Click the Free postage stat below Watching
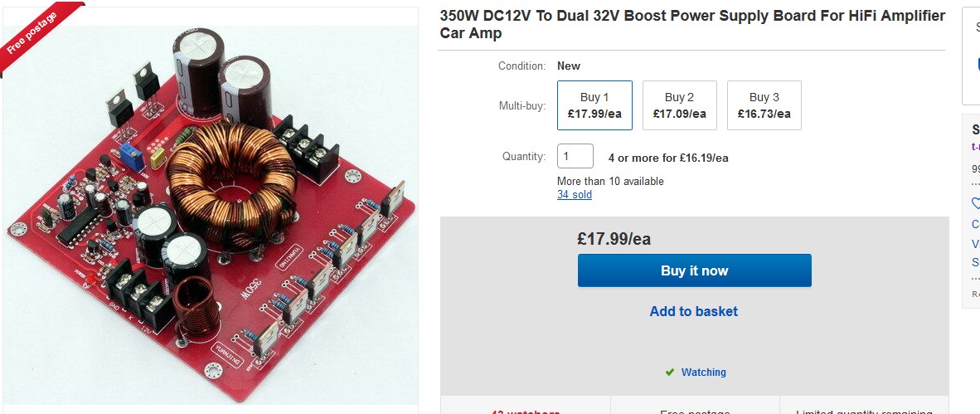This screenshot has height=414, width=980. pos(695,412)
